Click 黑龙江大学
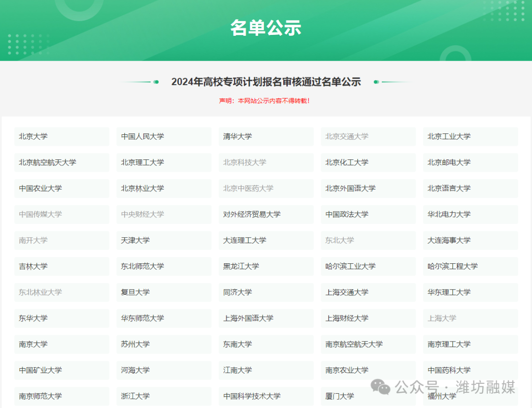Viewport: 532px width, 408px height. click(x=266, y=266)
